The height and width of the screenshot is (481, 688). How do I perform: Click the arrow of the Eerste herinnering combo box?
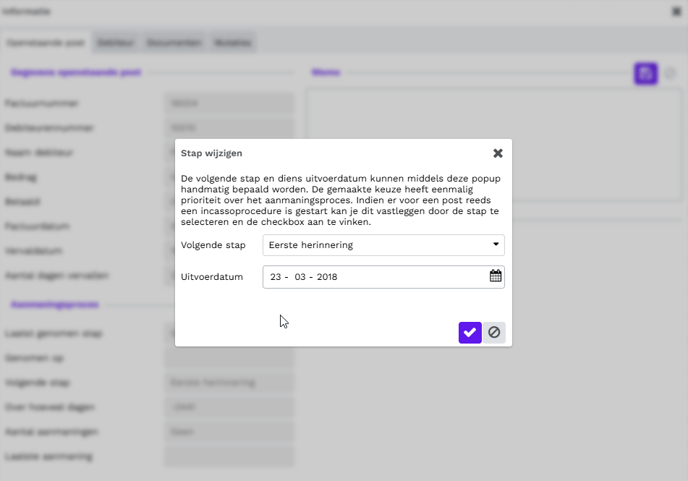point(495,245)
